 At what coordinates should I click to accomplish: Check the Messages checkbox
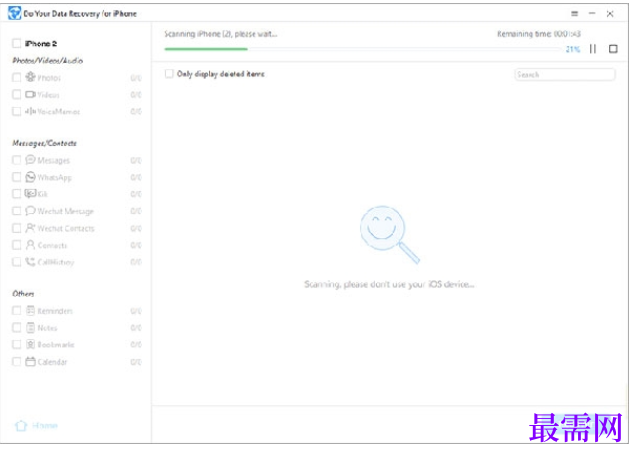(x=16, y=160)
